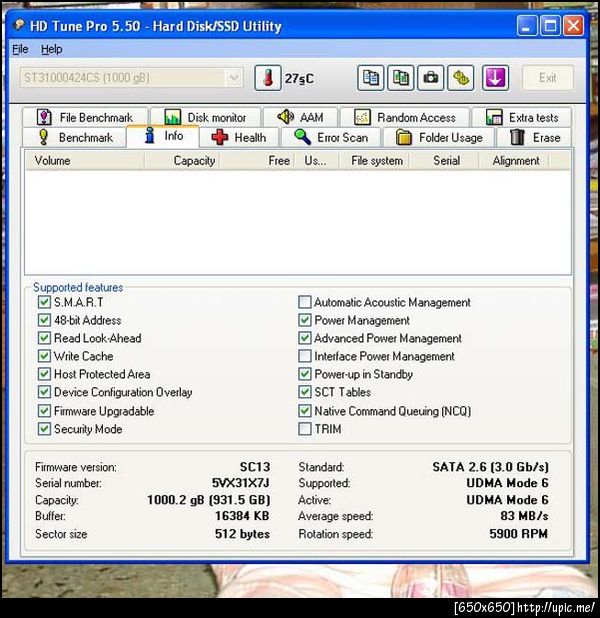600x618 pixels.
Task: Toggle the Security Mode checkbox
Action: (44, 429)
